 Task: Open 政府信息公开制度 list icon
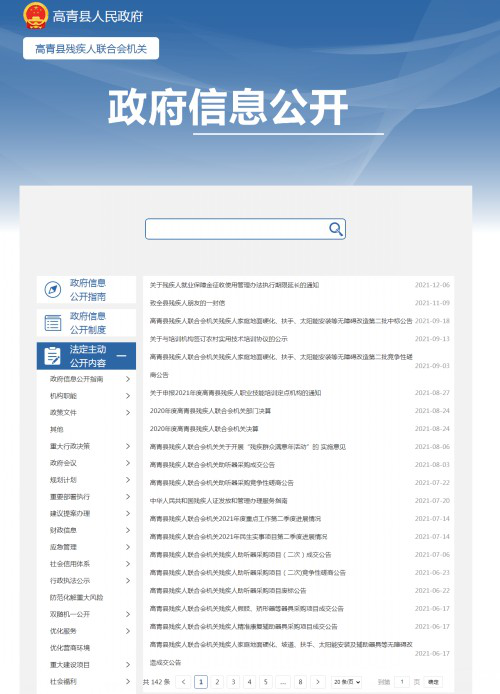coord(53,323)
